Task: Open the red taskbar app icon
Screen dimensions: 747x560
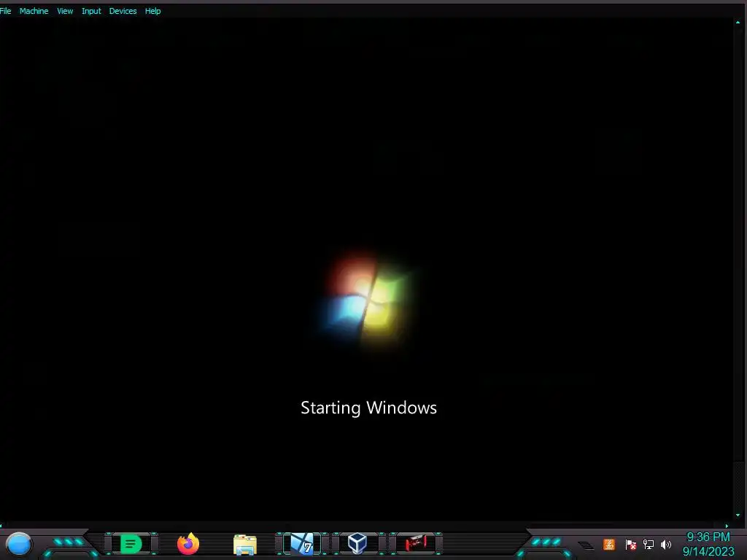Action: [x=416, y=543]
